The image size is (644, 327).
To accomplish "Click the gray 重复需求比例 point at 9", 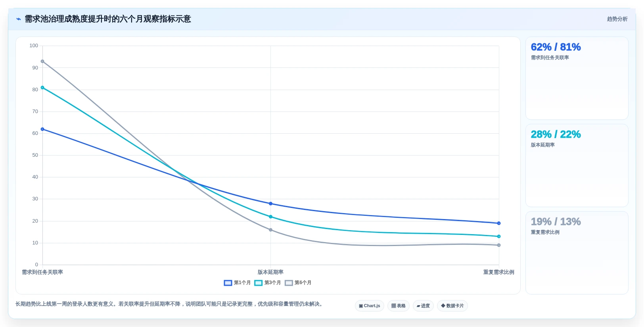I will point(499,245).
